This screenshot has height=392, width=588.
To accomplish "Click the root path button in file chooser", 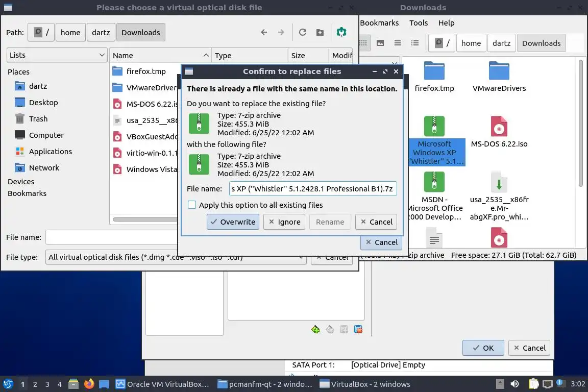I will point(41,32).
